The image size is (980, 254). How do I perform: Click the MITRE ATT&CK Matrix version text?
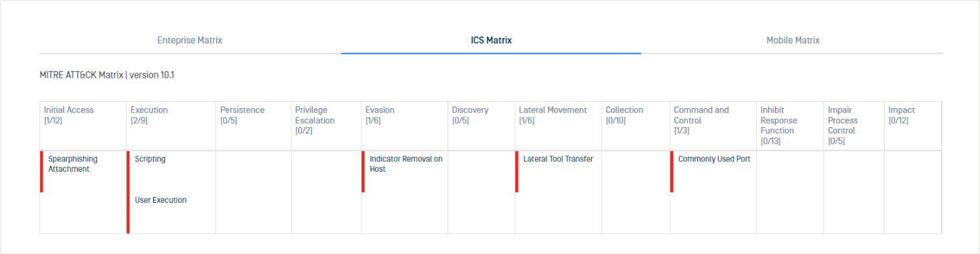tap(107, 75)
